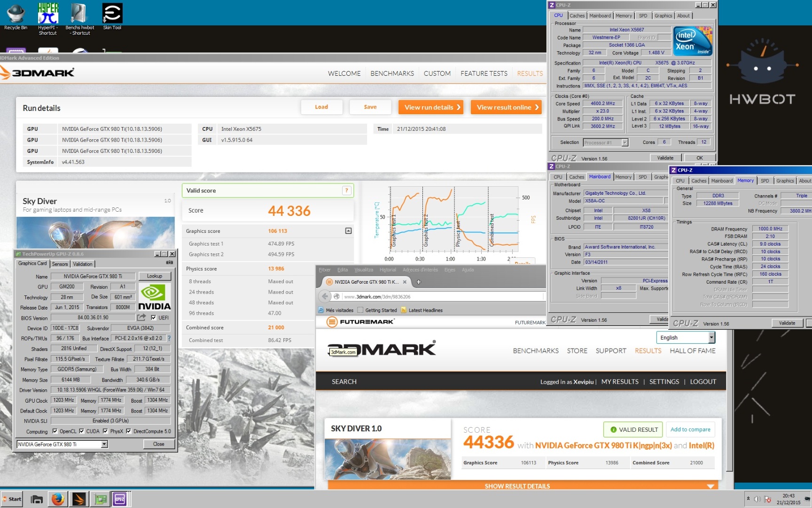Viewport: 812px width, 508px height.
Task: Open the SPD tab in Memory CPU-Z window
Action: [765, 181]
